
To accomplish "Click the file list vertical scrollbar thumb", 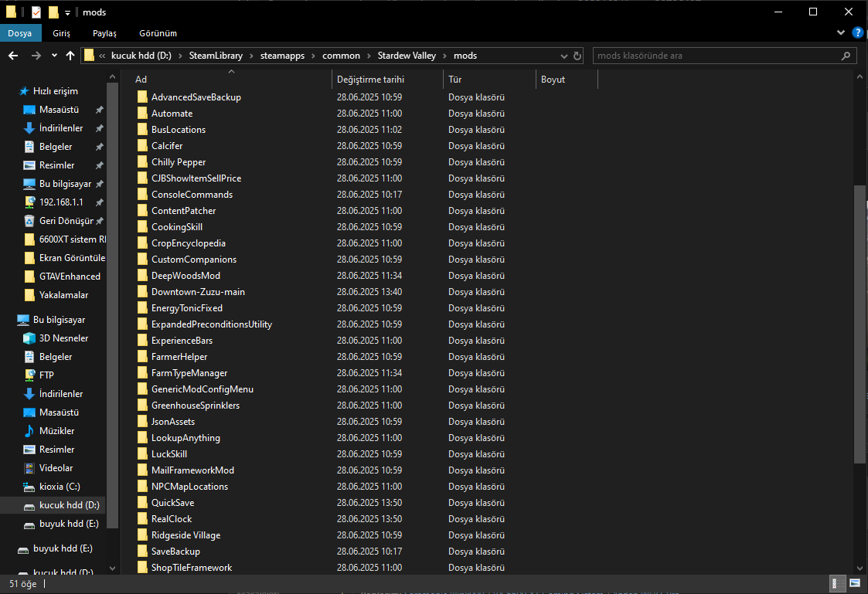I will [x=859, y=324].
